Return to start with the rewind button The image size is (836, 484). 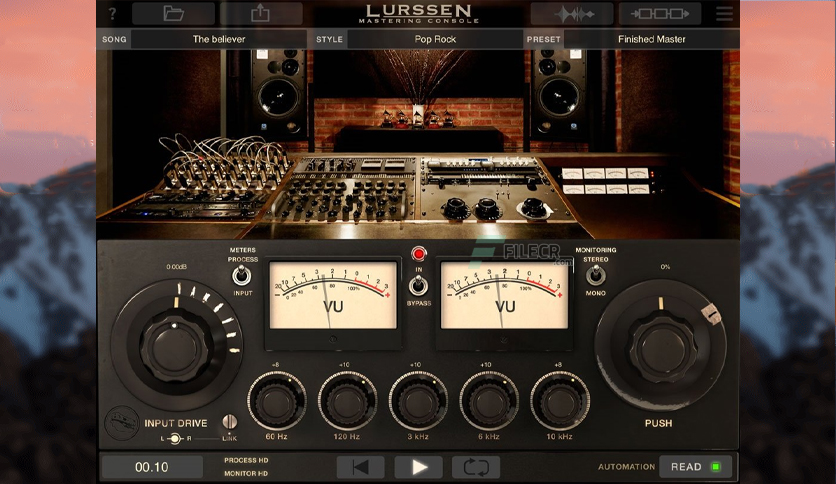click(360, 467)
